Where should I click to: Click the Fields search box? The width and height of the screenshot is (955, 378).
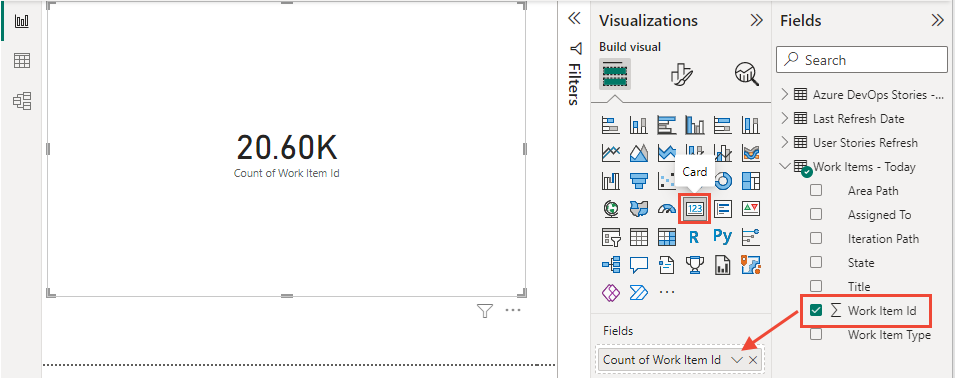(x=862, y=60)
